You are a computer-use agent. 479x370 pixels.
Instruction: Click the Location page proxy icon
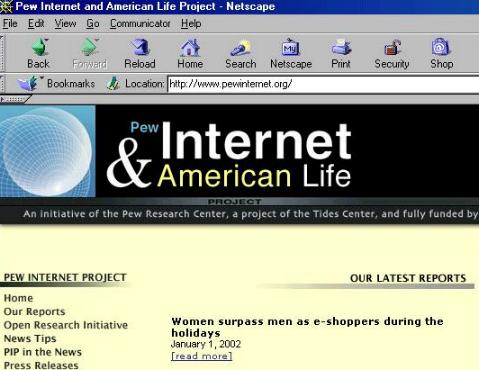coord(113,84)
